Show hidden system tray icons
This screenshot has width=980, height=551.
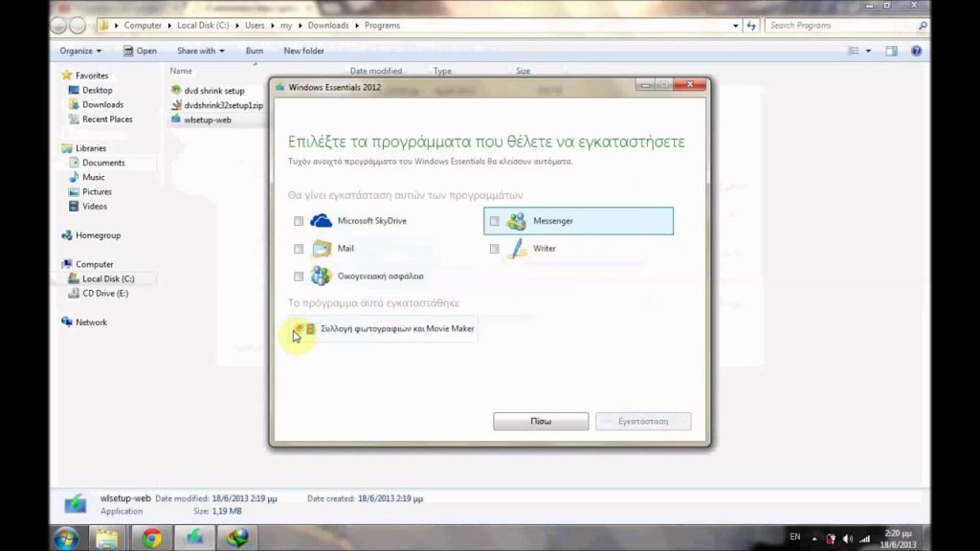(x=813, y=539)
